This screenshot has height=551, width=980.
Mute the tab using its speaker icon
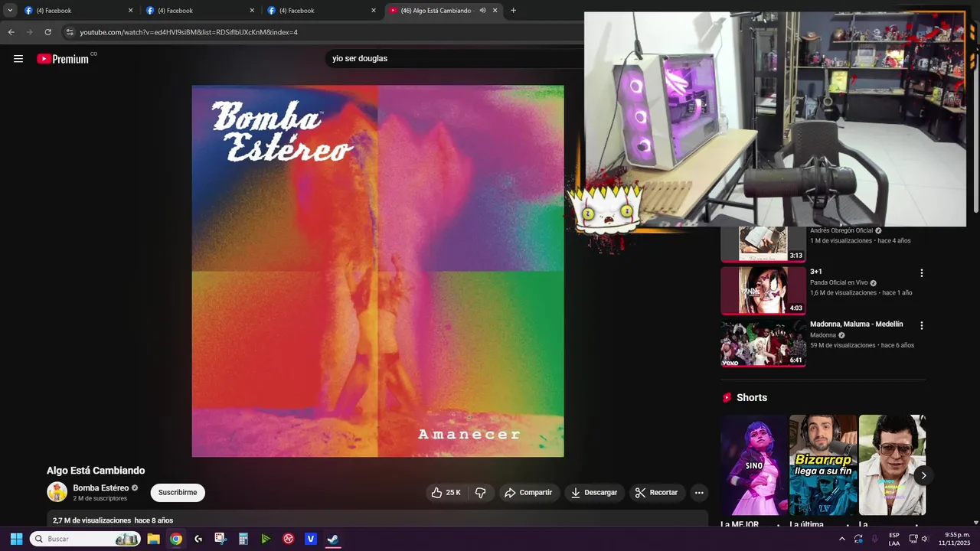[x=482, y=11]
